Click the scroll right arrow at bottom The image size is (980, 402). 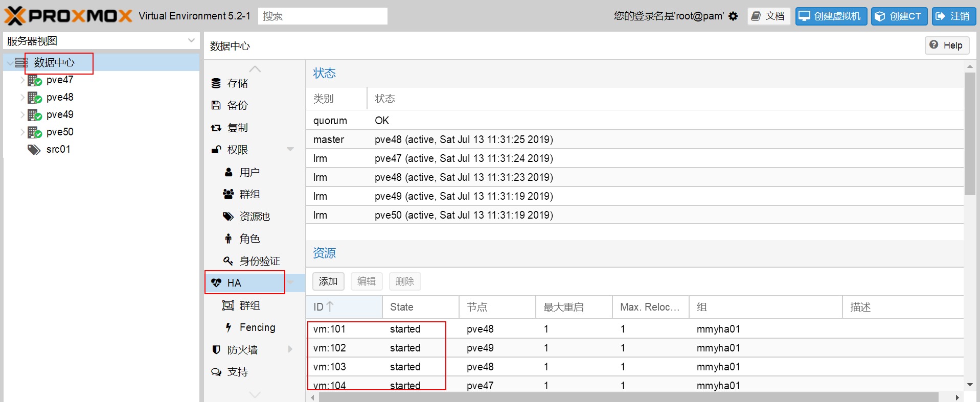pos(958,397)
